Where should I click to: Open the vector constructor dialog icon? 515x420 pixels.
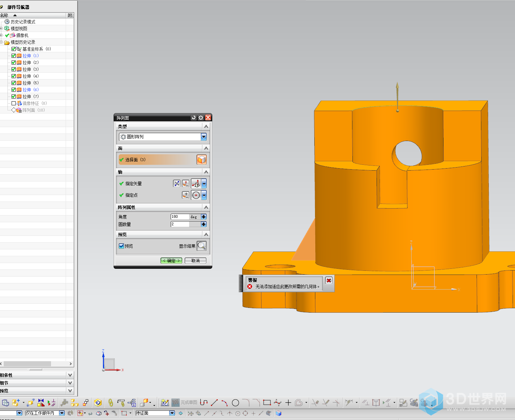coord(185,183)
